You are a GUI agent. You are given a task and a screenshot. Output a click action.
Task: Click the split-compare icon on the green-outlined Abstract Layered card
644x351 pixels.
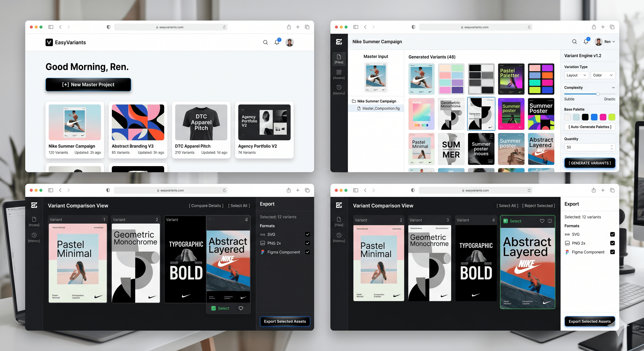point(550,221)
